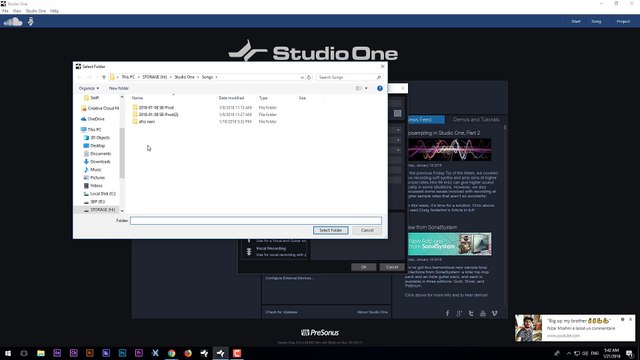Sort files by Date modified column

tap(231, 98)
